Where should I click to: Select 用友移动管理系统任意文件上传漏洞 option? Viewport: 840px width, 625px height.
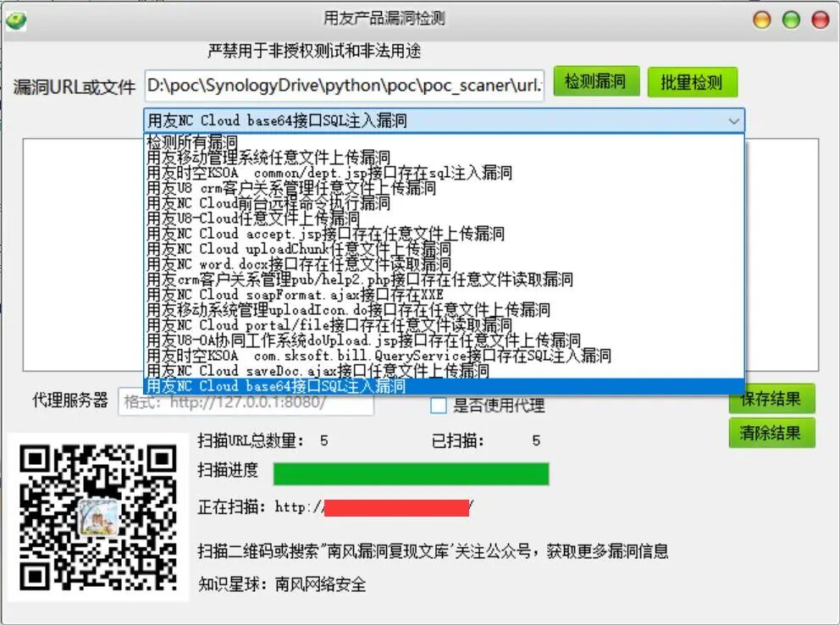(x=444, y=158)
